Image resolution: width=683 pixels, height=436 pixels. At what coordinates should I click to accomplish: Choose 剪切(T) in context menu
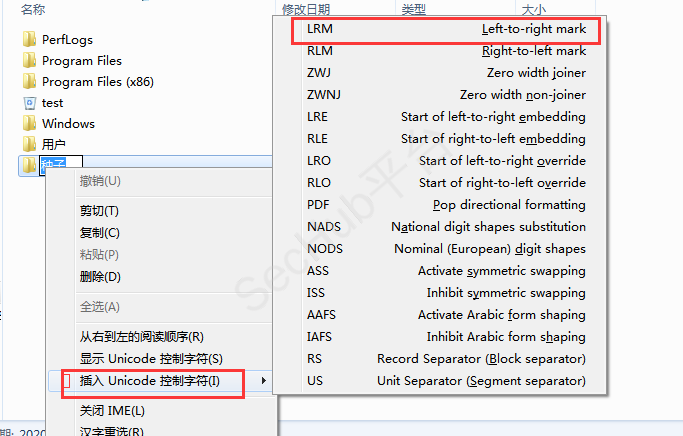[161, 211]
